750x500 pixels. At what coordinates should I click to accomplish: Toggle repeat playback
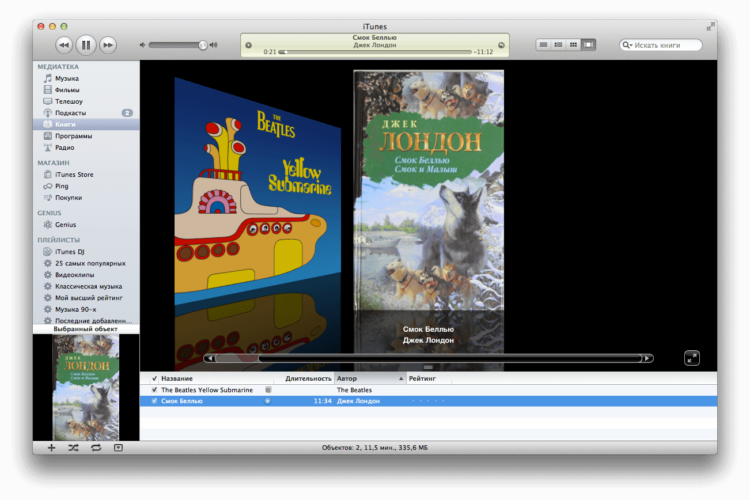pos(96,448)
